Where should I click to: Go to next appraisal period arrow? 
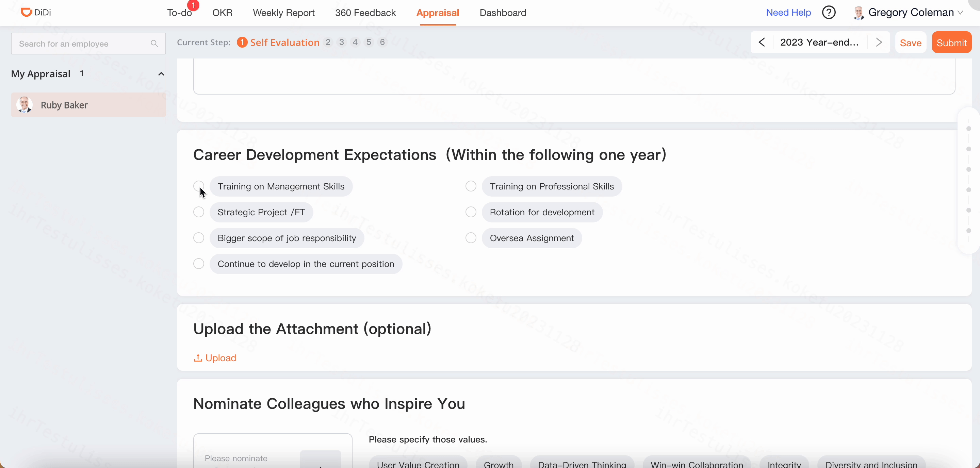pyautogui.click(x=879, y=42)
